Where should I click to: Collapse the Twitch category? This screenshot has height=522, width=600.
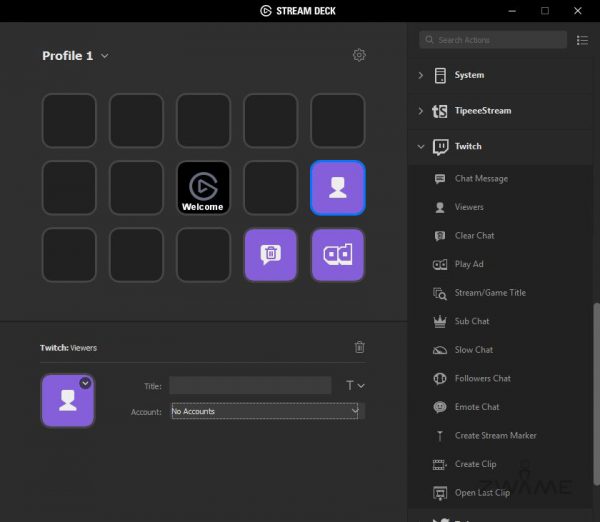421,146
